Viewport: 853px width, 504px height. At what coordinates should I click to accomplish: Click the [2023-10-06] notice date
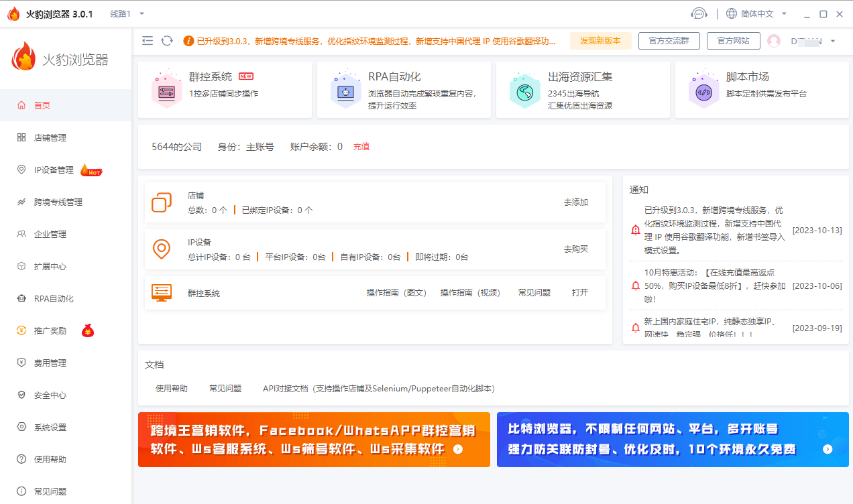[x=817, y=286]
